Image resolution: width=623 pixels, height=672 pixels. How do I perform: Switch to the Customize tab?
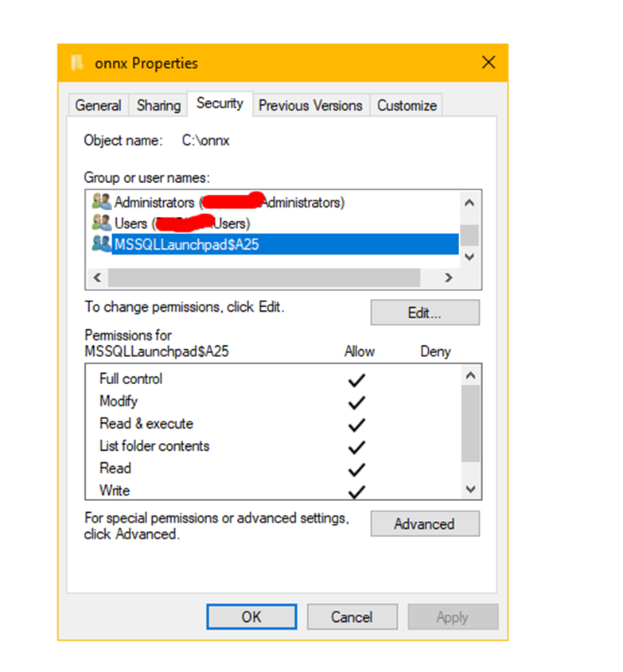click(407, 106)
